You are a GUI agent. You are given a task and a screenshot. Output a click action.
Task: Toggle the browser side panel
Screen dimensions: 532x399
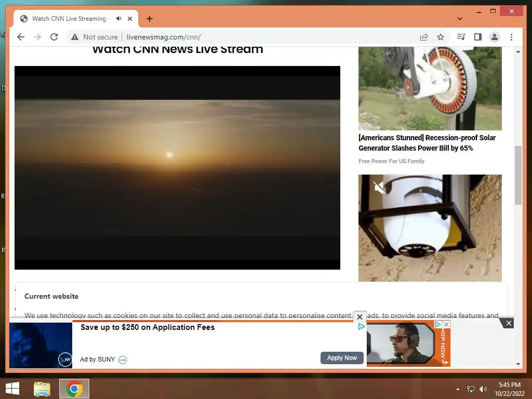478,37
